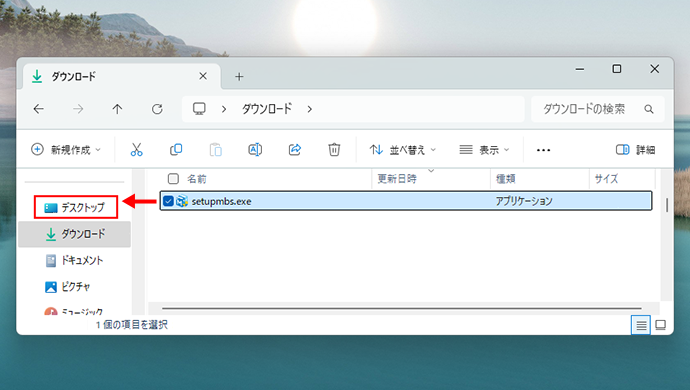Check the select-all checkbox in header
Image resolution: width=690 pixels, height=390 pixels.
pos(173,179)
